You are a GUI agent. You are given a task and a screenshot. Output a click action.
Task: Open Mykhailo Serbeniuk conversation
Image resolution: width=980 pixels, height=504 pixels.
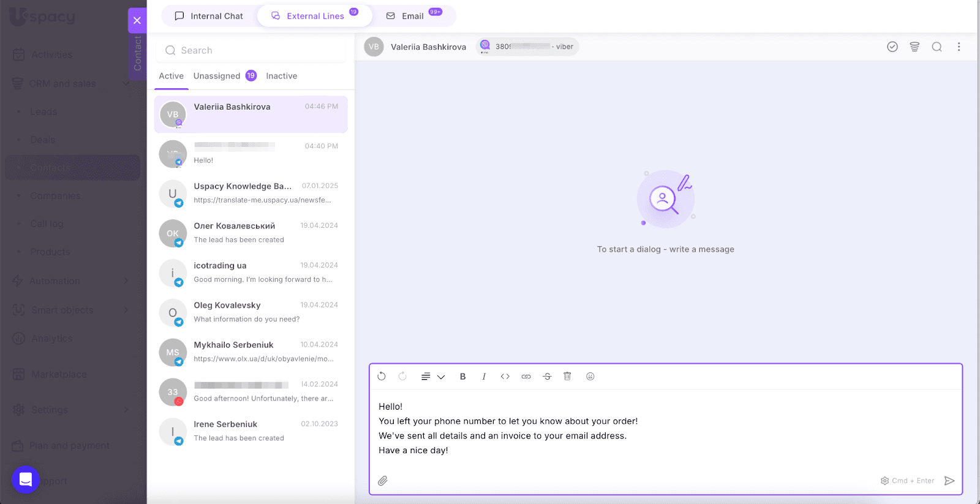pyautogui.click(x=251, y=352)
